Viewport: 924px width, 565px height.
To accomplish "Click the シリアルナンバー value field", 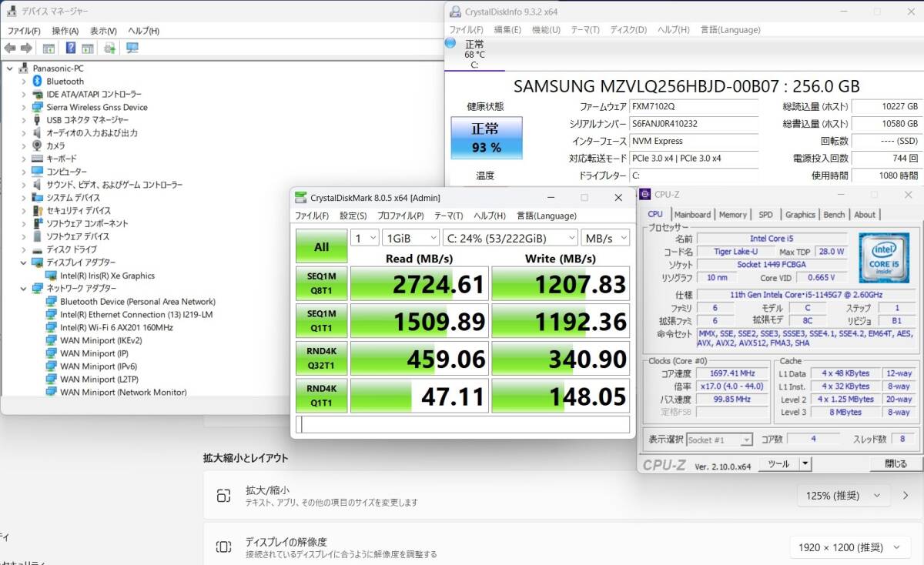I will click(x=694, y=123).
